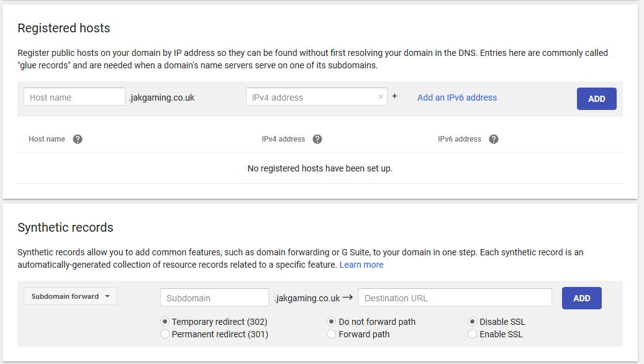644x364 pixels.
Task: Click the Synthetic records heading
Action: pyautogui.click(x=65, y=227)
